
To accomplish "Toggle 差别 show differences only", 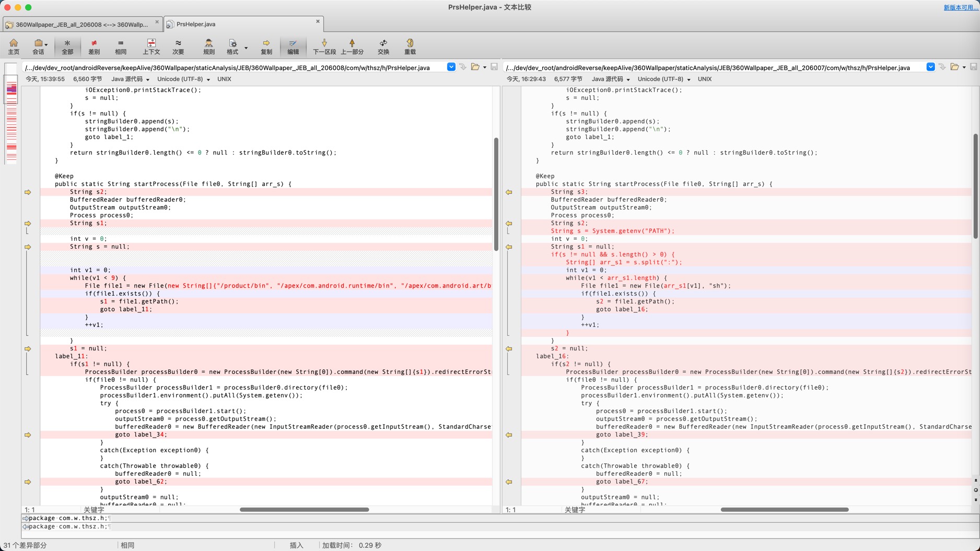I will coord(94,46).
